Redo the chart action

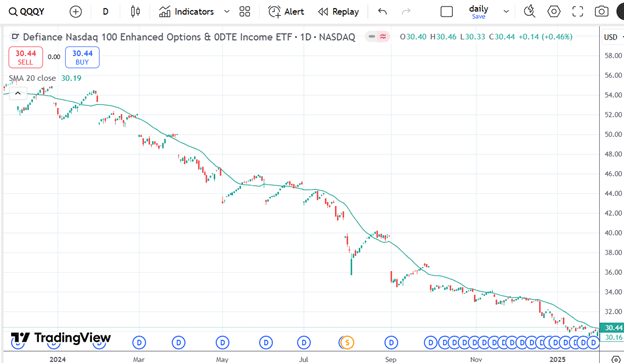[x=406, y=12]
